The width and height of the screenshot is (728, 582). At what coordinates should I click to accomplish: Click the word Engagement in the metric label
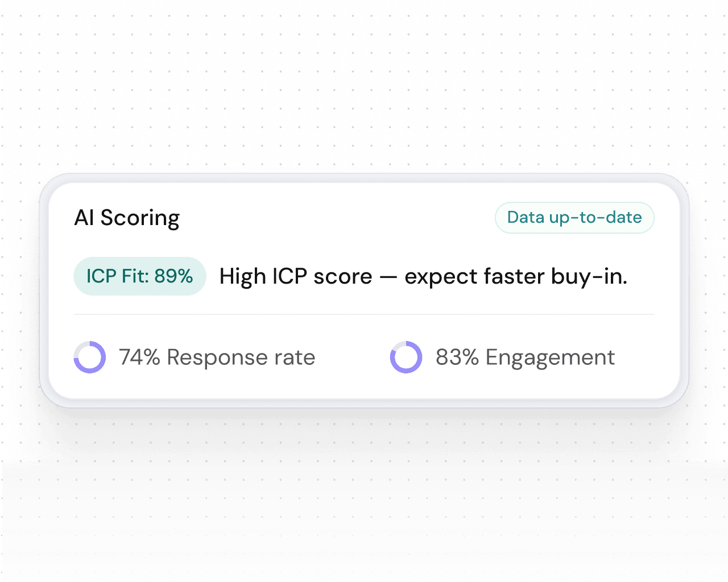click(x=550, y=358)
